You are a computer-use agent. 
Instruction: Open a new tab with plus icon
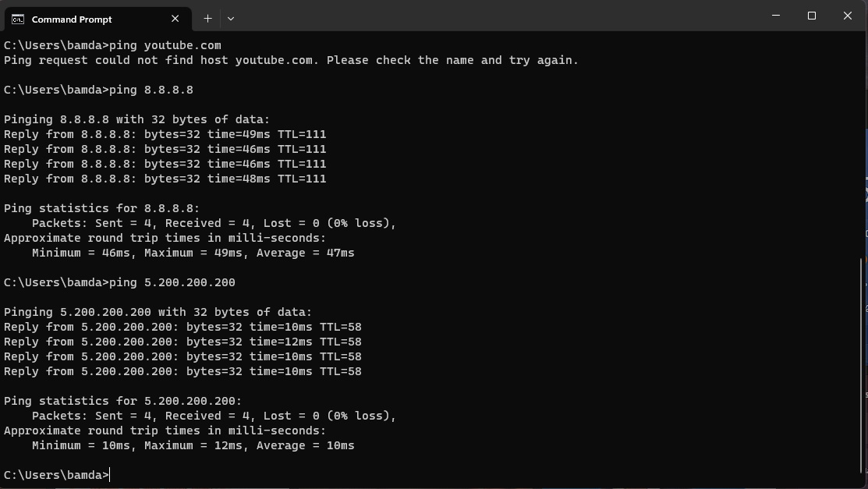(207, 19)
